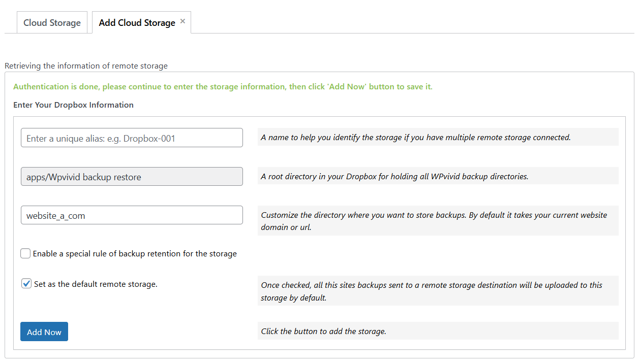Screen dimensions: 640x364
Task: Click the quoted 'Add Now' in green message
Action: (346, 87)
